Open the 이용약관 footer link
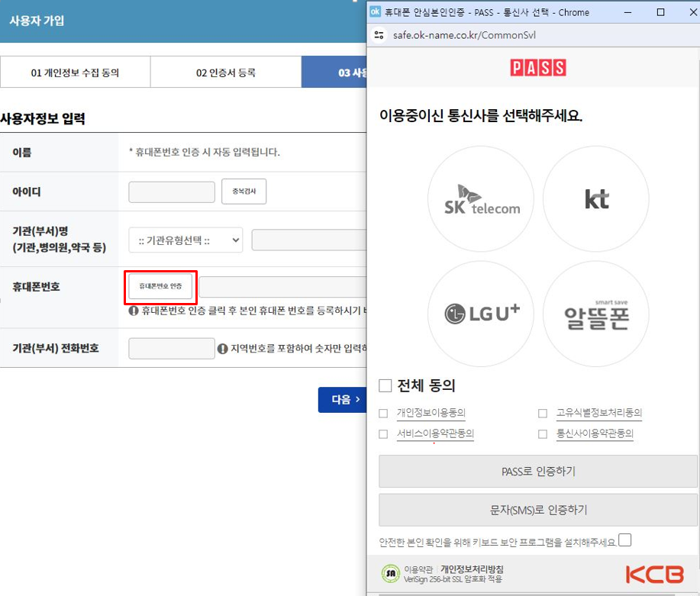The image size is (700, 596). pos(418,569)
